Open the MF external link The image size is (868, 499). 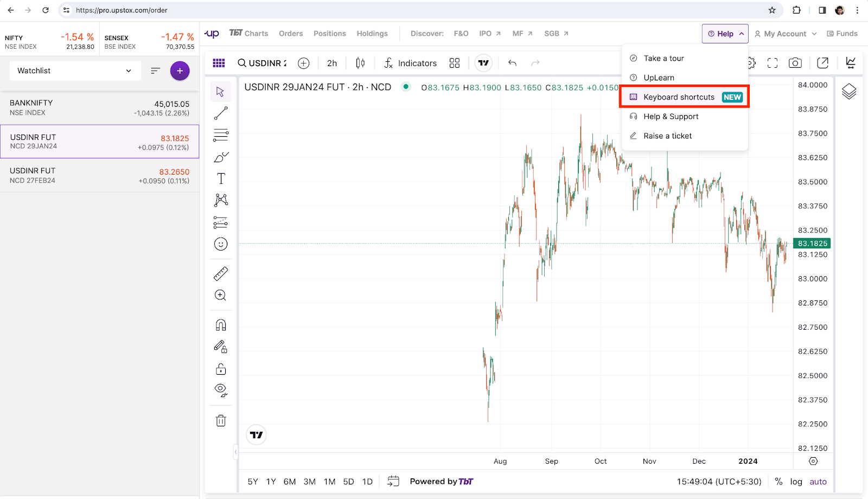522,34
